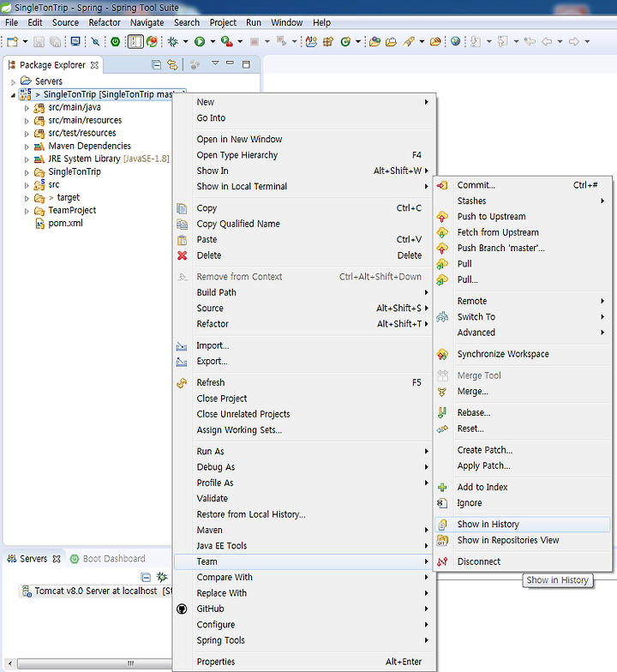Click Ignore in Team submenu

pyautogui.click(x=523, y=503)
